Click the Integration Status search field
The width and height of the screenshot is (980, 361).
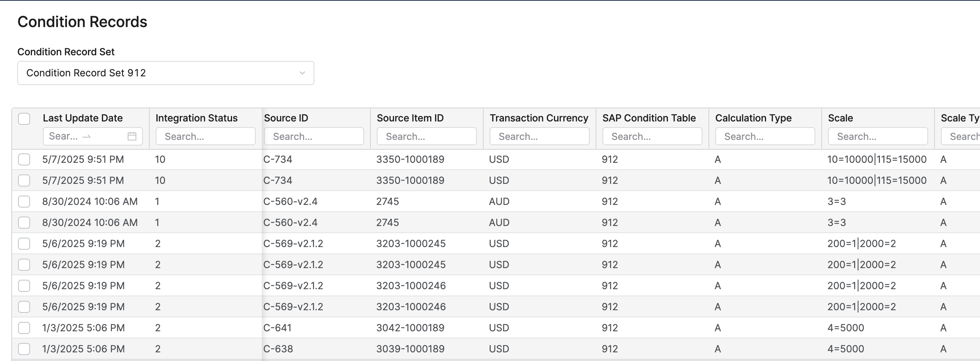pos(205,137)
